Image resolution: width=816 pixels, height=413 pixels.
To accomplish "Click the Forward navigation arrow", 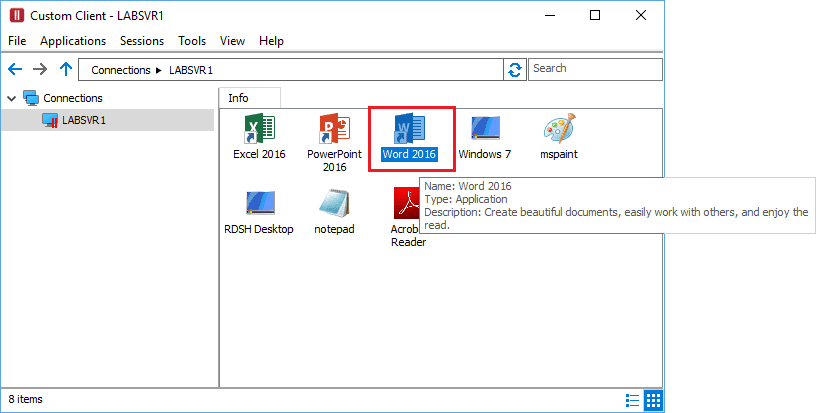I will tap(40, 69).
